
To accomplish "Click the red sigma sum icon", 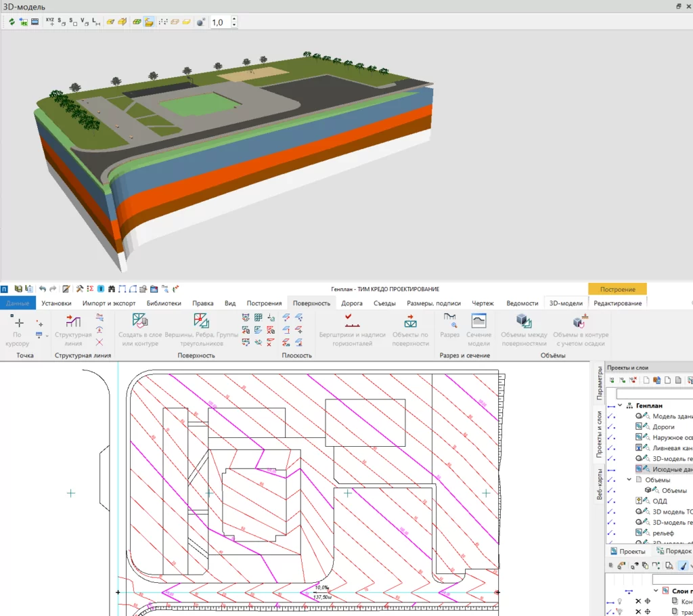I will 90,289.
